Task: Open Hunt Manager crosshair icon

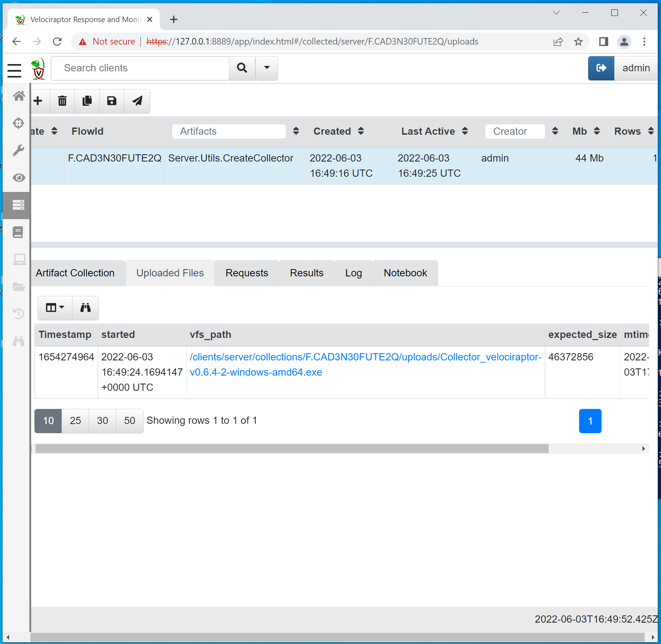Action: [x=18, y=123]
